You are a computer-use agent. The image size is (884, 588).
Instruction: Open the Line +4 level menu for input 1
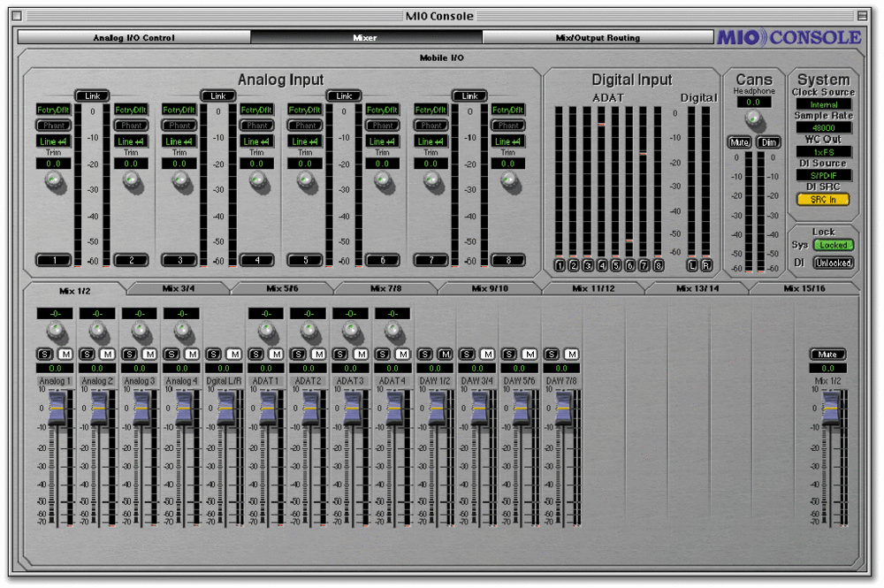[54, 141]
